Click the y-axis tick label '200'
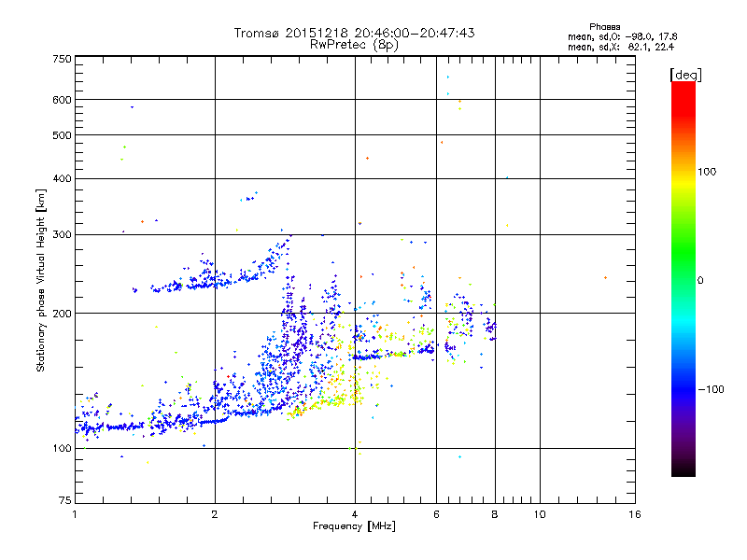 [62, 314]
